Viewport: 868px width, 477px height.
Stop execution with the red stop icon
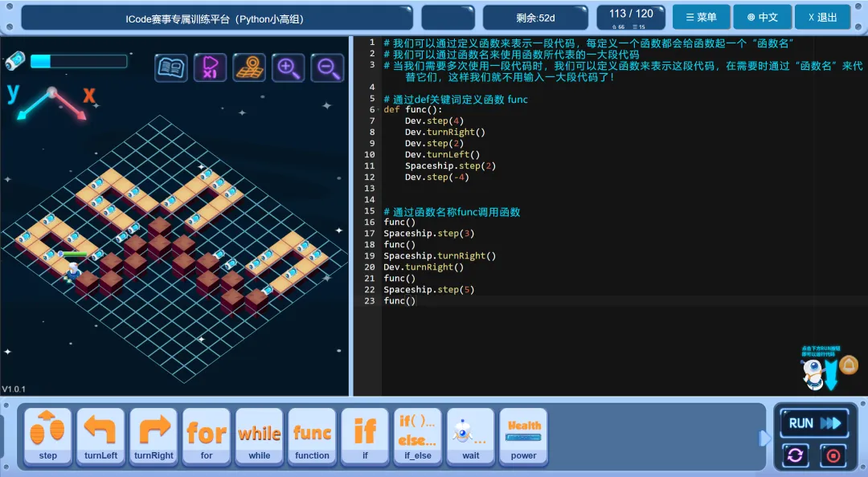(833, 455)
